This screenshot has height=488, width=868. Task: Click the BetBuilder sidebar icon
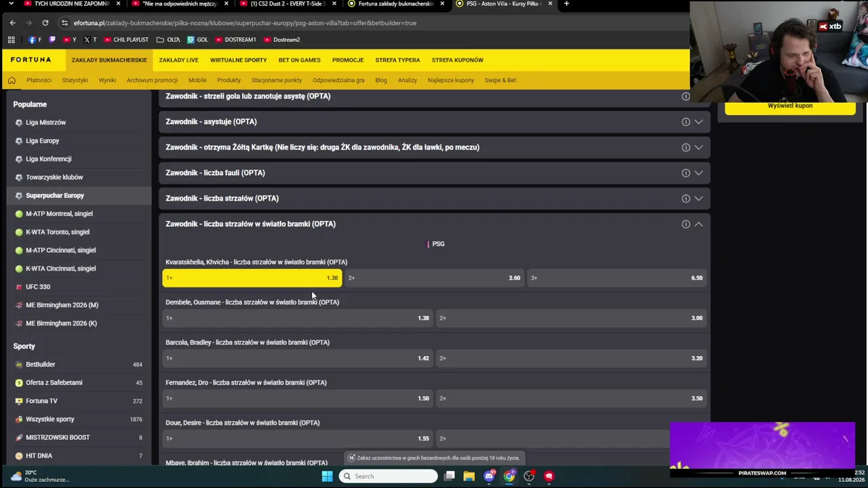[19, 365]
